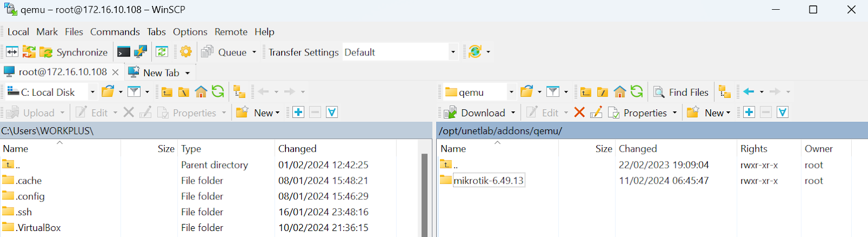This screenshot has height=237, width=868.
Task: Open Preferences with the gear icon
Action: point(186,52)
